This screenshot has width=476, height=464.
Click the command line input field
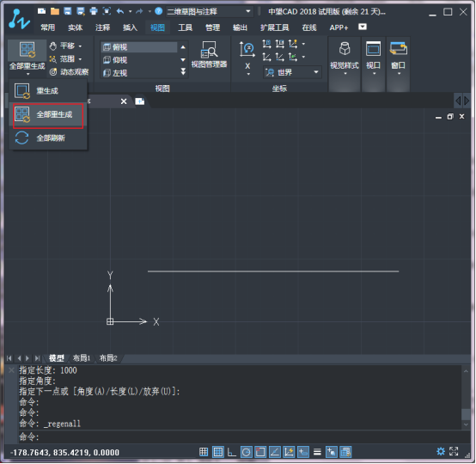(240, 437)
